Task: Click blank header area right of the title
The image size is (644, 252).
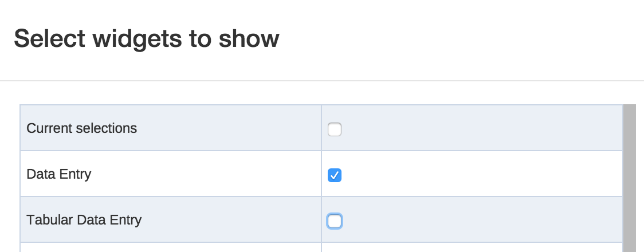Action: (458, 39)
